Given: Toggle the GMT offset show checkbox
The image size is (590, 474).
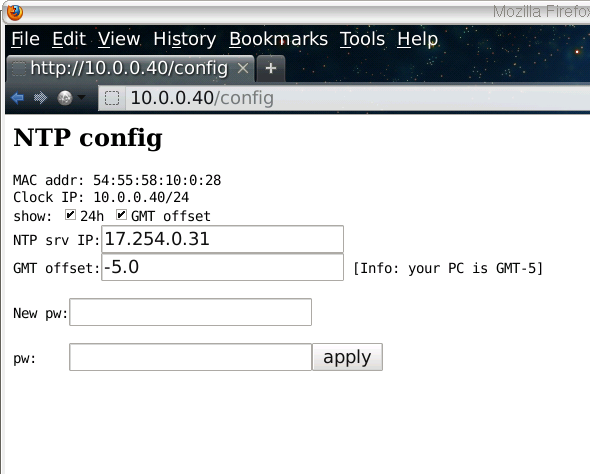Looking at the screenshot, I should coord(121,215).
